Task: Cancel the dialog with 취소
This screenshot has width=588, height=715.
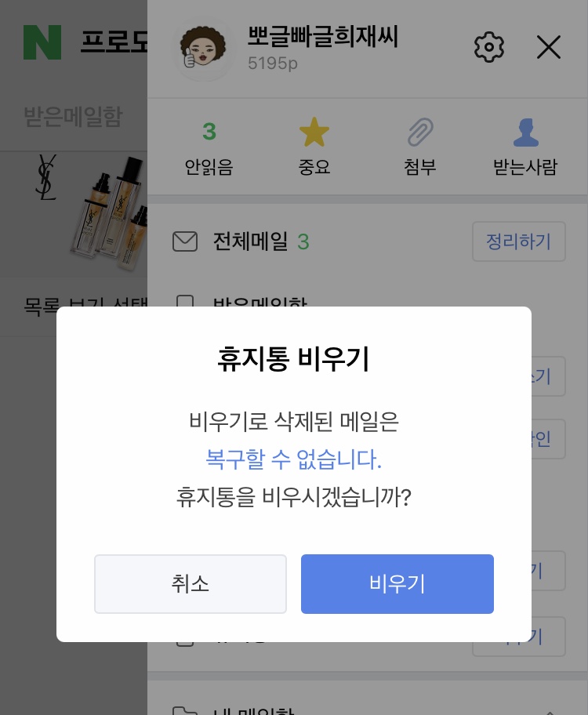Action: coord(191,584)
